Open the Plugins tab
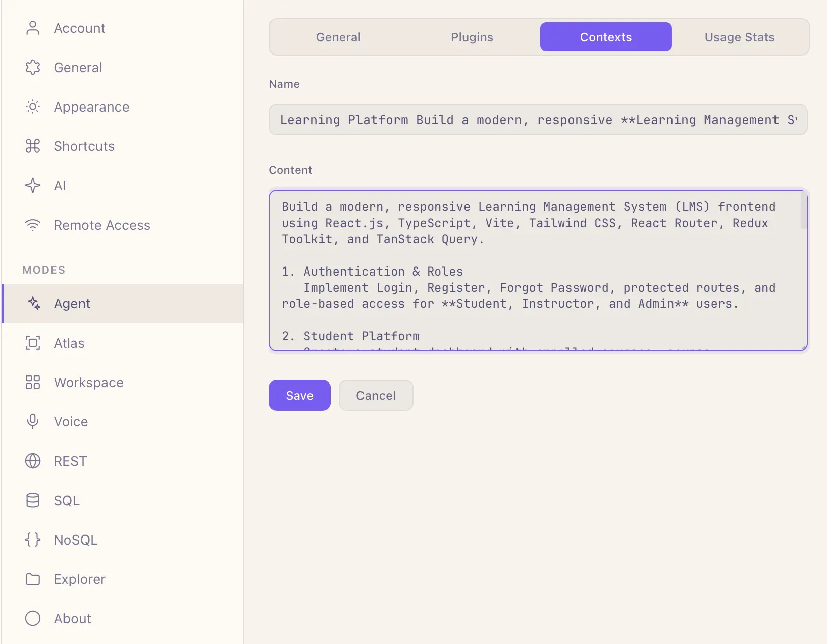The width and height of the screenshot is (827, 644). click(x=472, y=37)
